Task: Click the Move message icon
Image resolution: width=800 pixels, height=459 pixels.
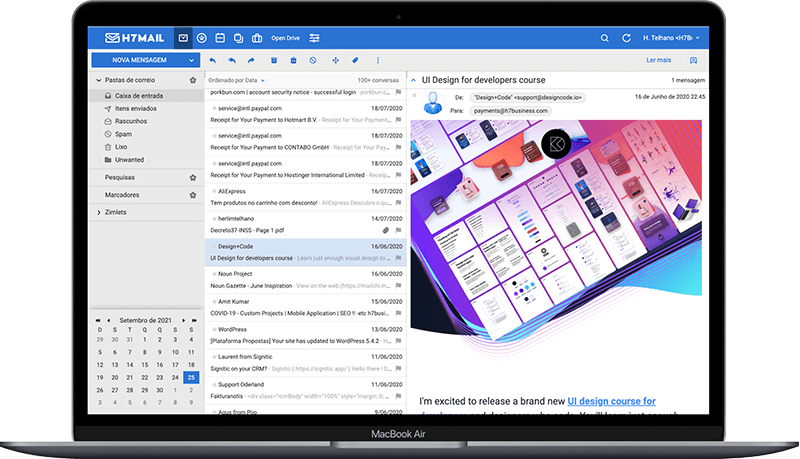Action: point(336,60)
